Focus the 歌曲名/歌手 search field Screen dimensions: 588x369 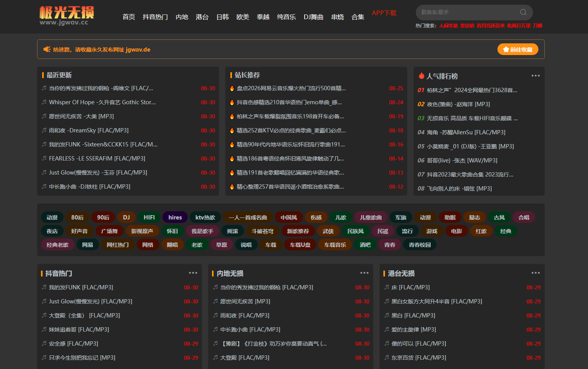pos(469,12)
